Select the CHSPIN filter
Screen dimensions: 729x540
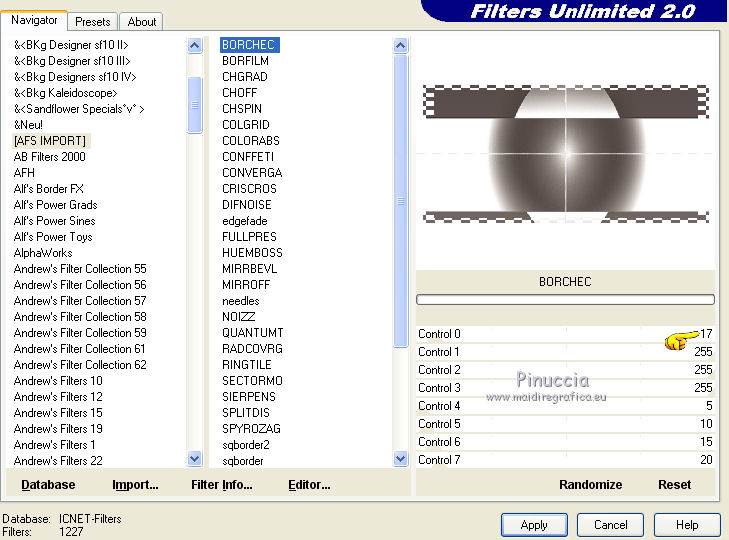(242, 109)
